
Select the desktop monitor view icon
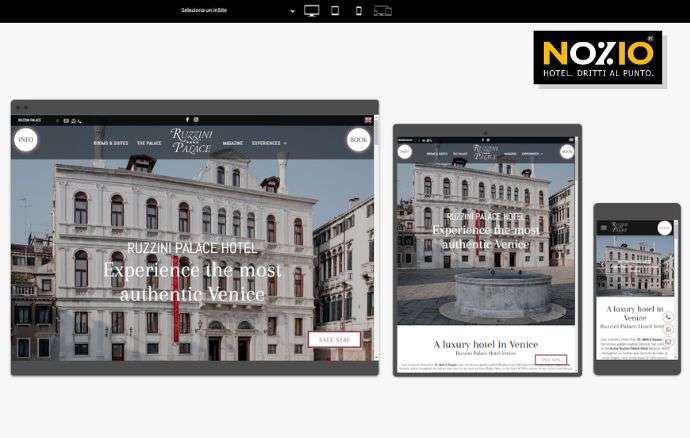312,11
